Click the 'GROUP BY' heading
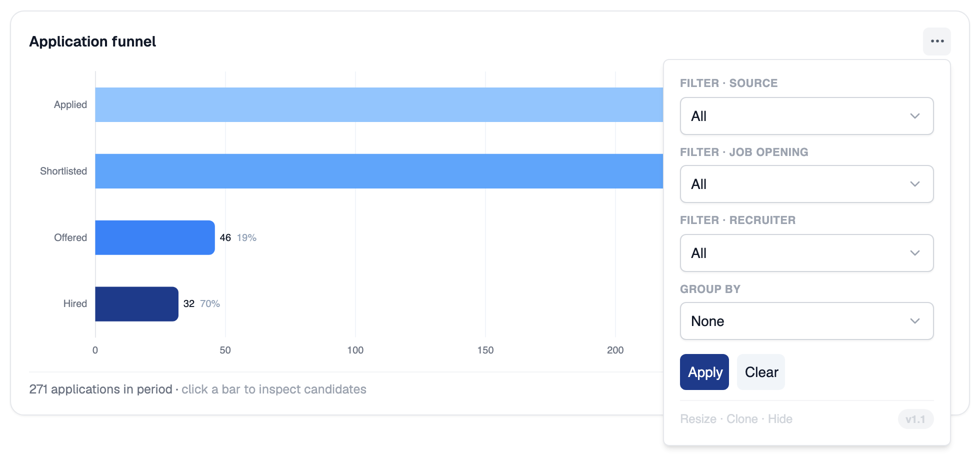This screenshot has height=456, width=980. coord(710,289)
